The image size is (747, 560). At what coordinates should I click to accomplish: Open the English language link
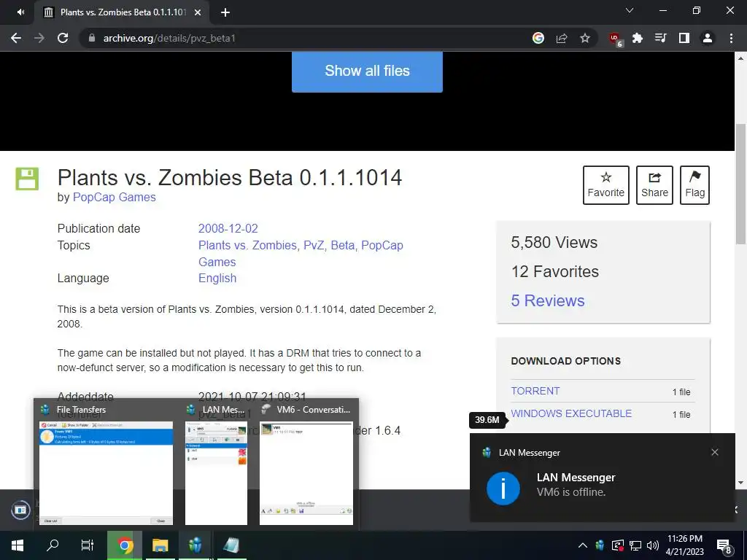[217, 278]
